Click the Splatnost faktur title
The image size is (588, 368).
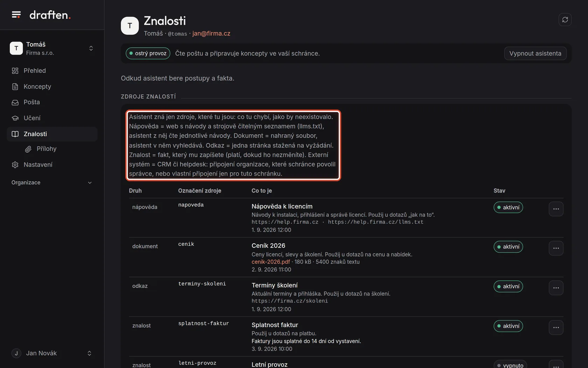[x=275, y=325]
